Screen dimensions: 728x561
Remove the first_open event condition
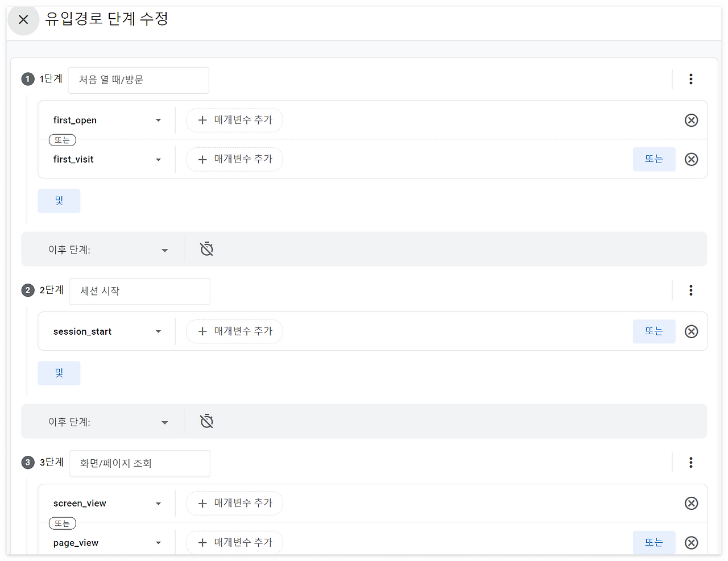(x=691, y=120)
